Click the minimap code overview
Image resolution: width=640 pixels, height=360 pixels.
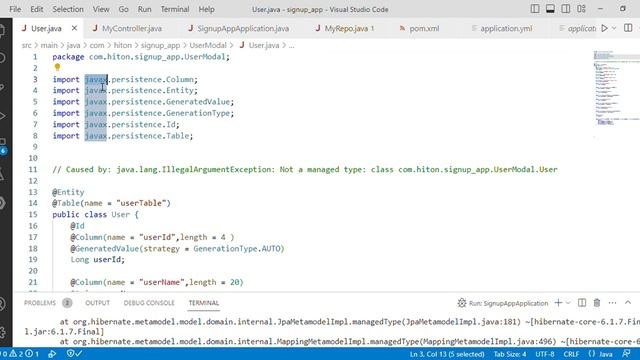point(616,88)
